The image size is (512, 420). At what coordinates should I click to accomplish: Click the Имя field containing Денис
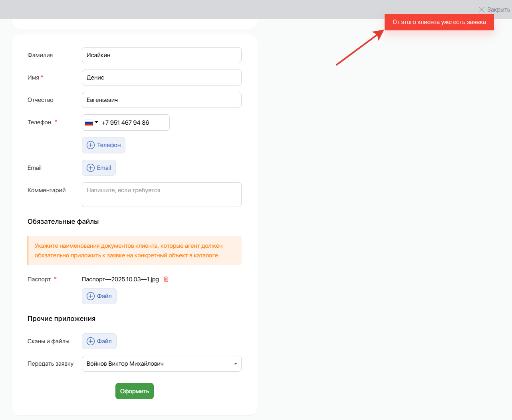(161, 78)
